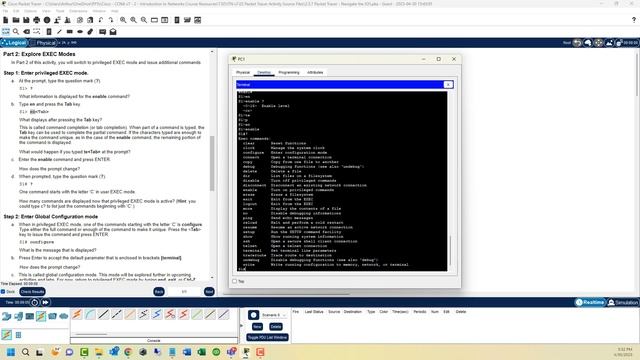
Task: Open Chrome from the taskbar
Action: click(x=128, y=352)
